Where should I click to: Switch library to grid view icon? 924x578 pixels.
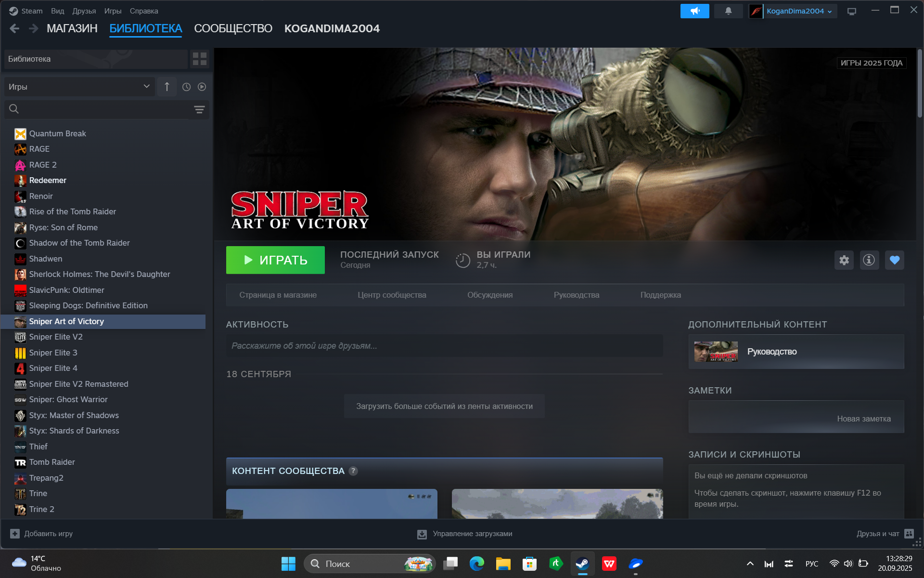[199, 59]
